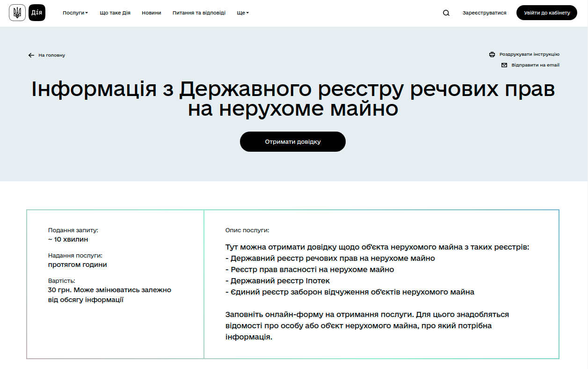Viewport: 588px width, 369px height.
Task: Click the Ukrainian trident emblem logo
Action: (17, 13)
